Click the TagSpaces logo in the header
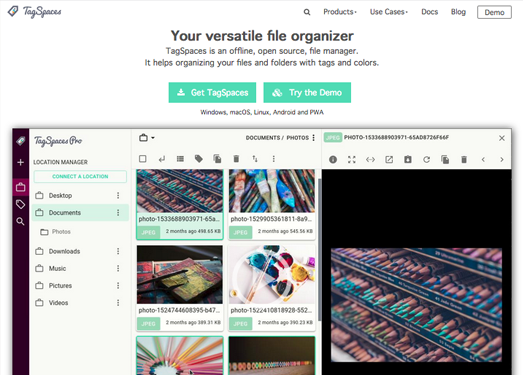523x375 pixels. pyautogui.click(x=35, y=12)
